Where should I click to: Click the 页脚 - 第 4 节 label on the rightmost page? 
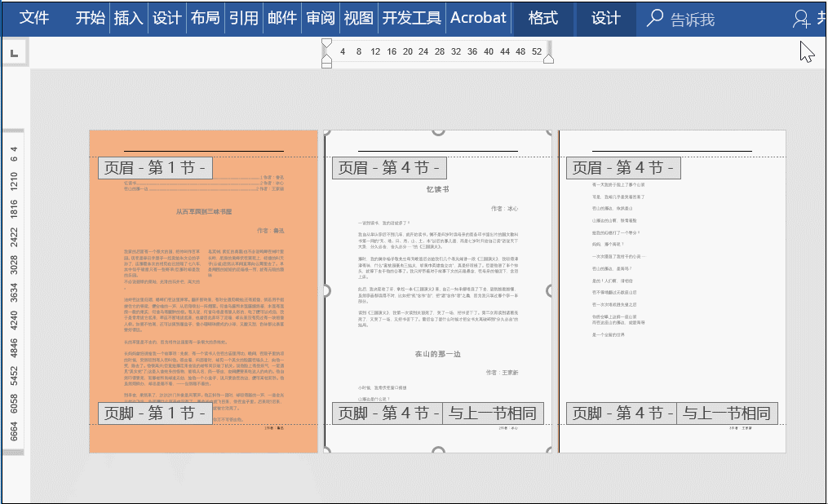point(621,413)
